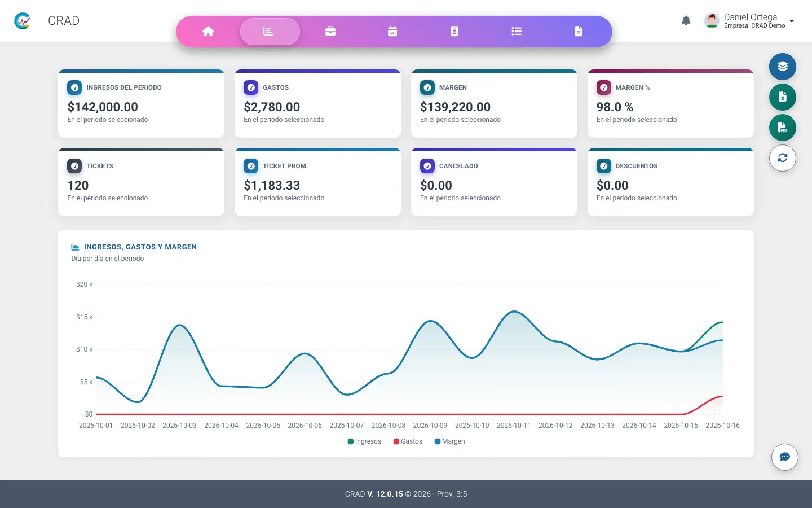Export report to Excel
This screenshot has height=508, width=812.
point(783,97)
